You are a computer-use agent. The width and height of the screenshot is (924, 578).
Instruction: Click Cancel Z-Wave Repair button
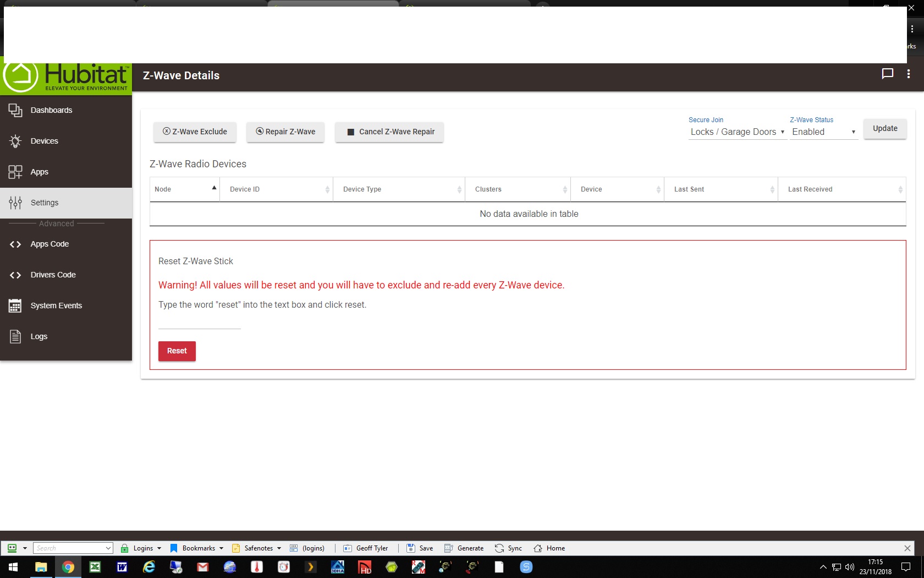[389, 132]
